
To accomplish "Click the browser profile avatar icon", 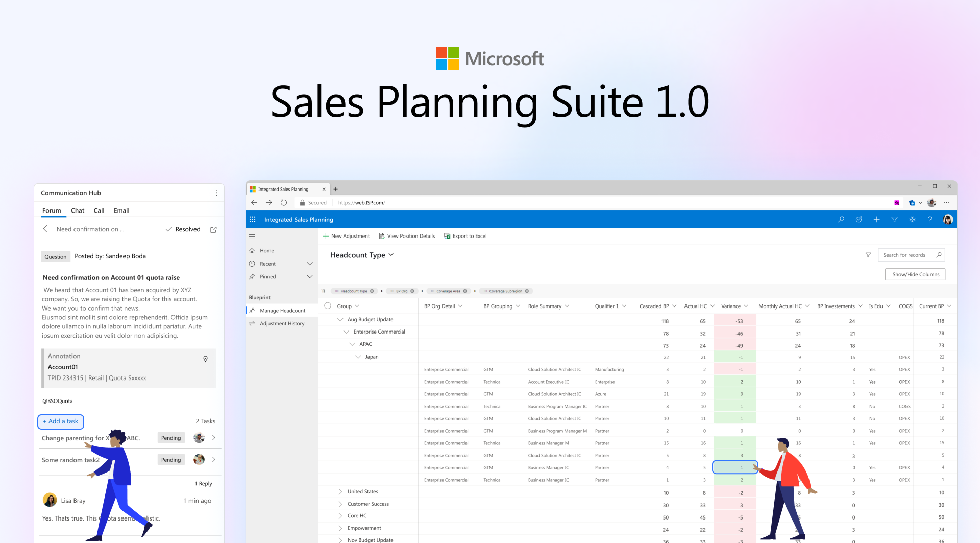I will [x=932, y=203].
